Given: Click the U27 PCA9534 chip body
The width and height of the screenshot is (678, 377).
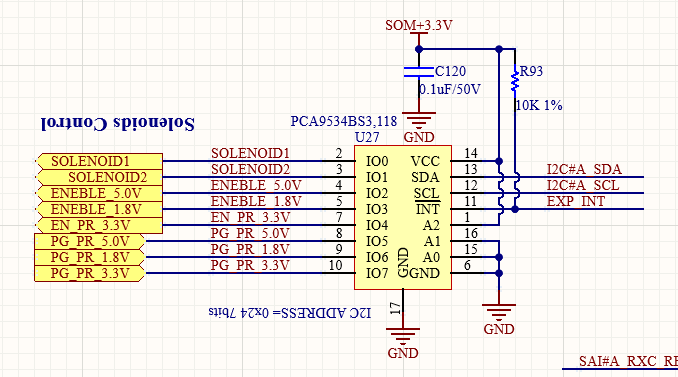Looking at the screenshot, I should [403, 217].
